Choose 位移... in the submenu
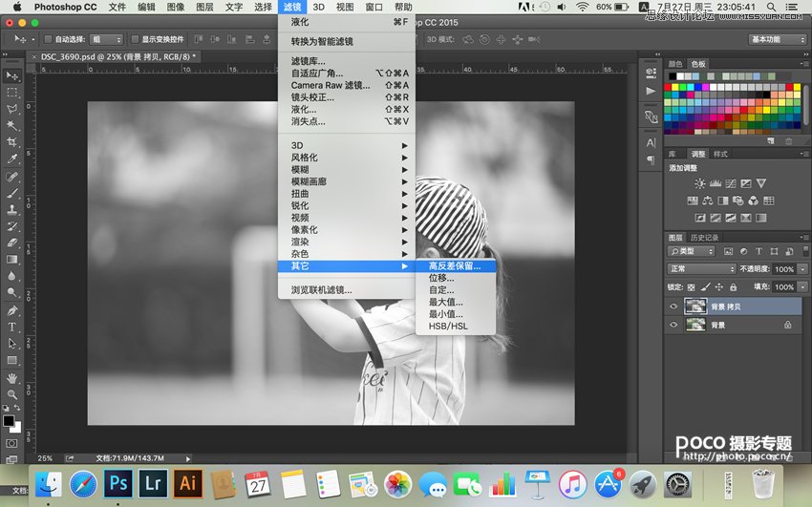This screenshot has height=507, width=812. click(x=456, y=278)
